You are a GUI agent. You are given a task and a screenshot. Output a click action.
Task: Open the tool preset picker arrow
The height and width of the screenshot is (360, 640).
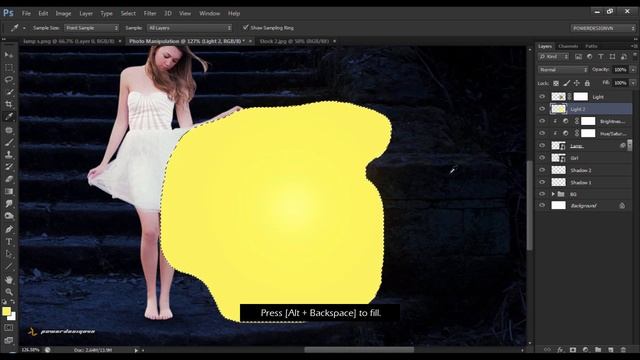pyautogui.click(x=24, y=28)
